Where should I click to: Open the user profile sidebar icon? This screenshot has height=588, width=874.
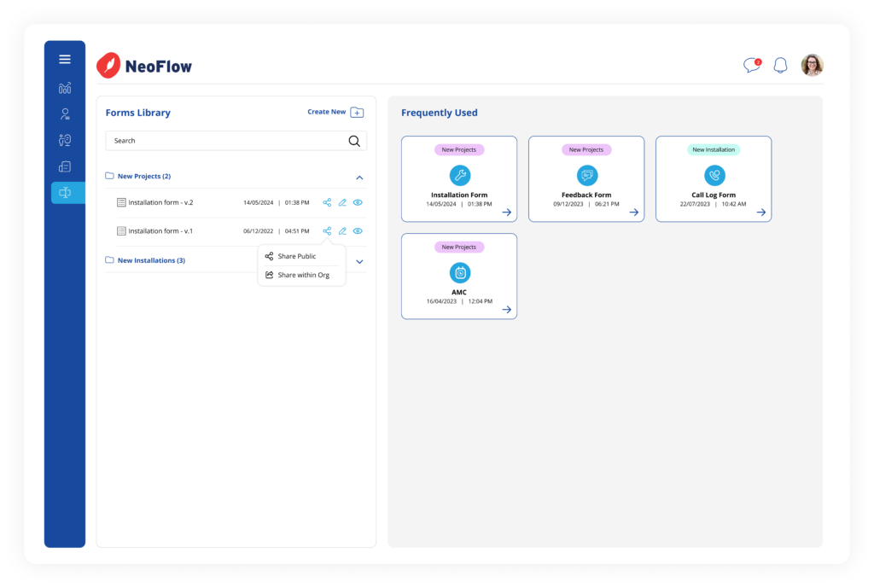coord(65,114)
